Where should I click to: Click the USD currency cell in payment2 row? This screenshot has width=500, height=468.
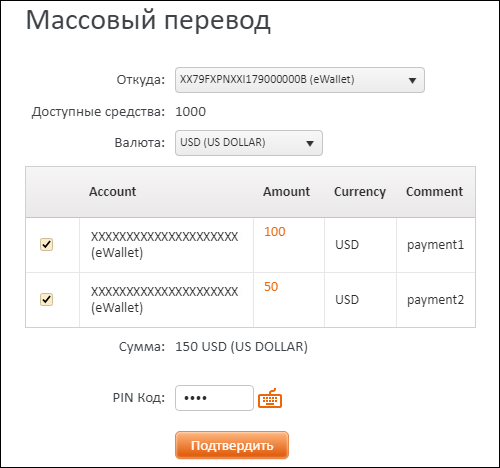(360, 300)
